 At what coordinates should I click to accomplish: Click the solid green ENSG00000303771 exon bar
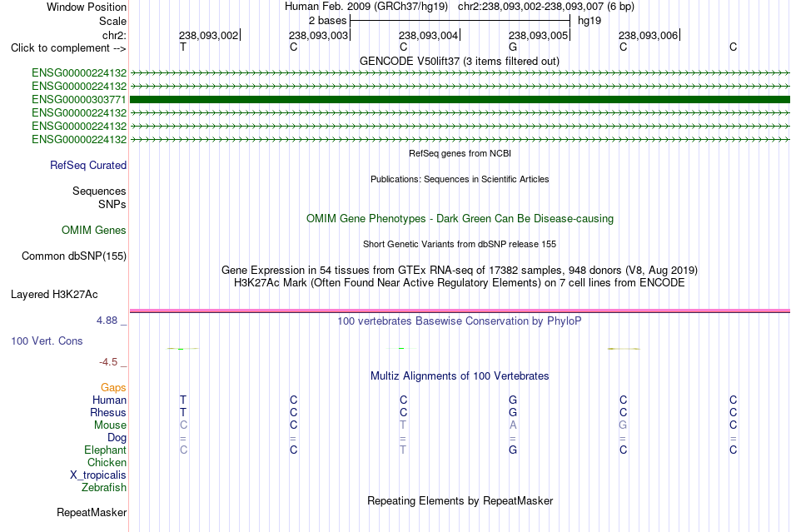pyautogui.click(x=460, y=99)
